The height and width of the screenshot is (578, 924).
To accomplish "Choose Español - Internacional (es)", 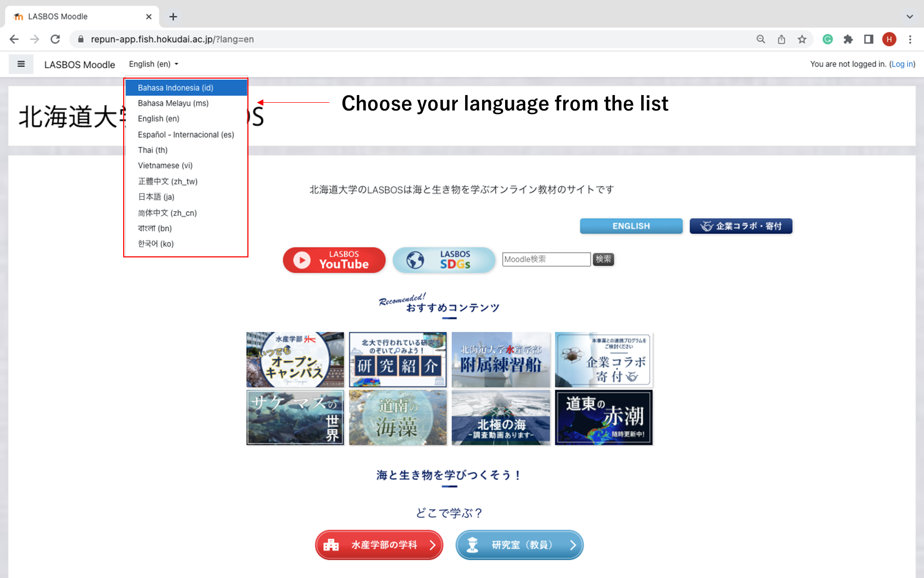I will (186, 135).
